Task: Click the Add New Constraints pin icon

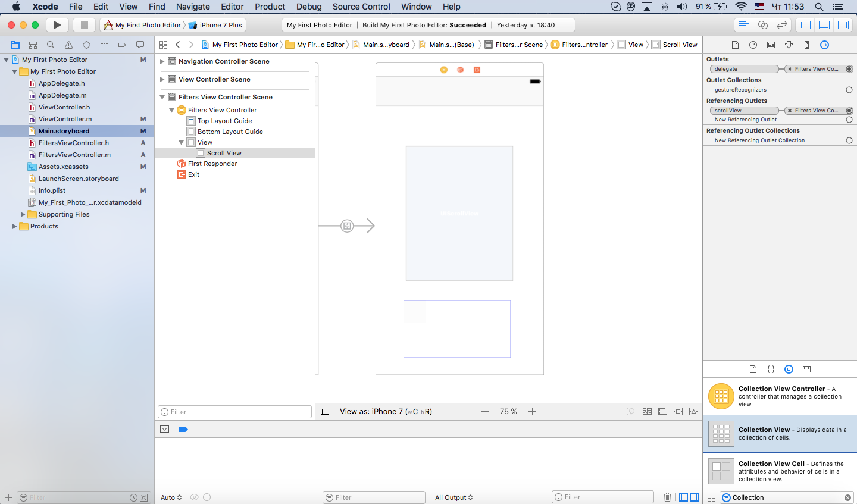Action: (x=678, y=411)
